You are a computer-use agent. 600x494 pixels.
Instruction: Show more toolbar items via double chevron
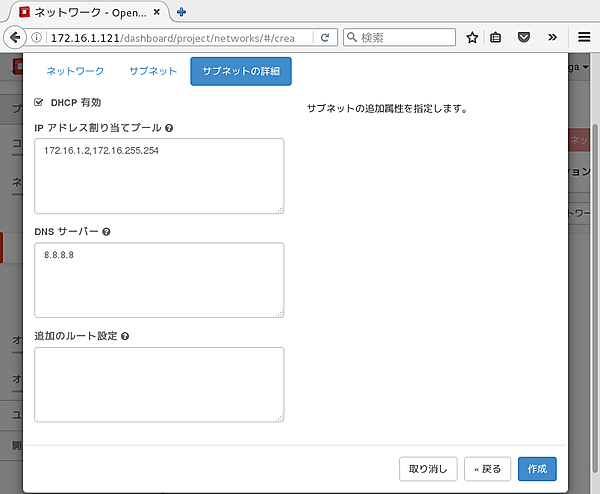[x=552, y=37]
